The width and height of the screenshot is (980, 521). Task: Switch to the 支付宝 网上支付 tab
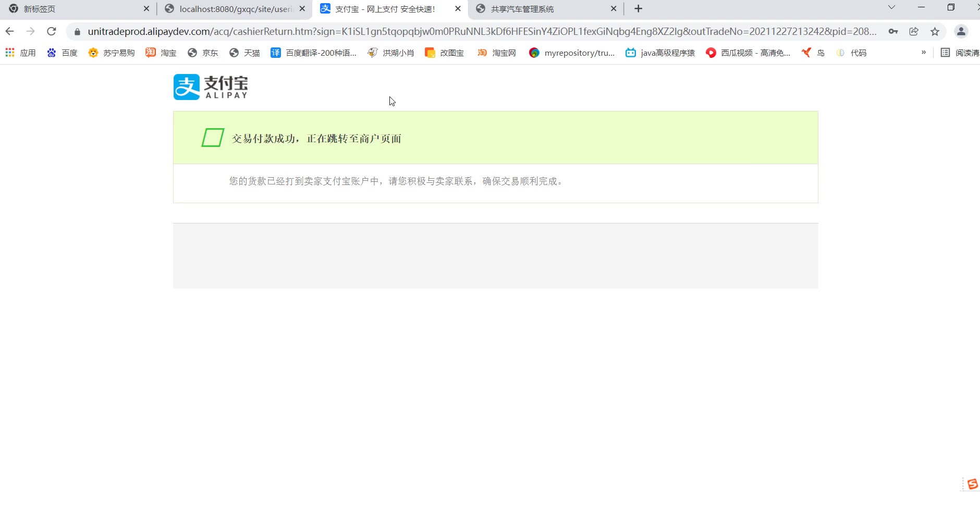[x=391, y=9]
